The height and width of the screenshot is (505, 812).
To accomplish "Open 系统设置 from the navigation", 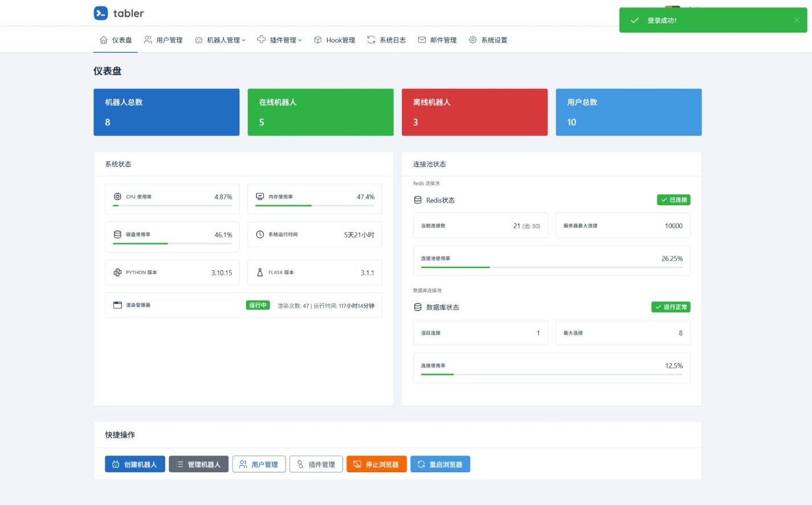I will click(488, 40).
